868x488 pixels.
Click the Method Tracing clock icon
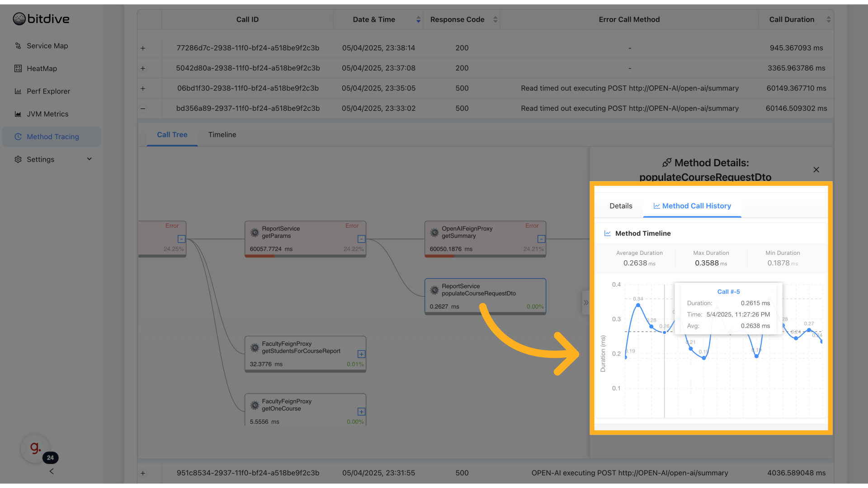(x=18, y=136)
